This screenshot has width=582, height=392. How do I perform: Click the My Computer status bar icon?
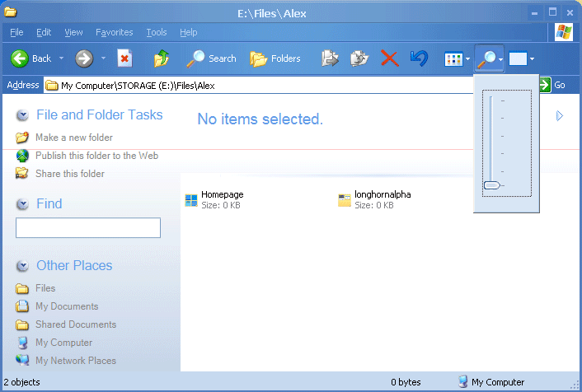click(462, 381)
